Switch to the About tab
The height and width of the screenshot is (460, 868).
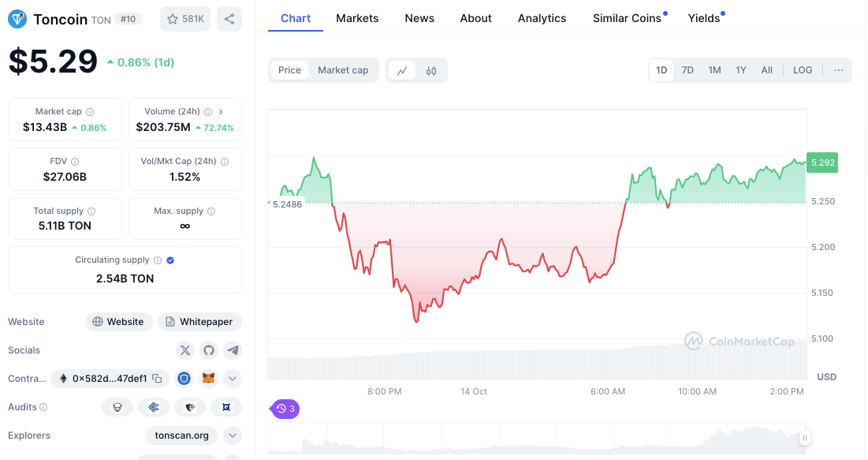[x=475, y=18]
